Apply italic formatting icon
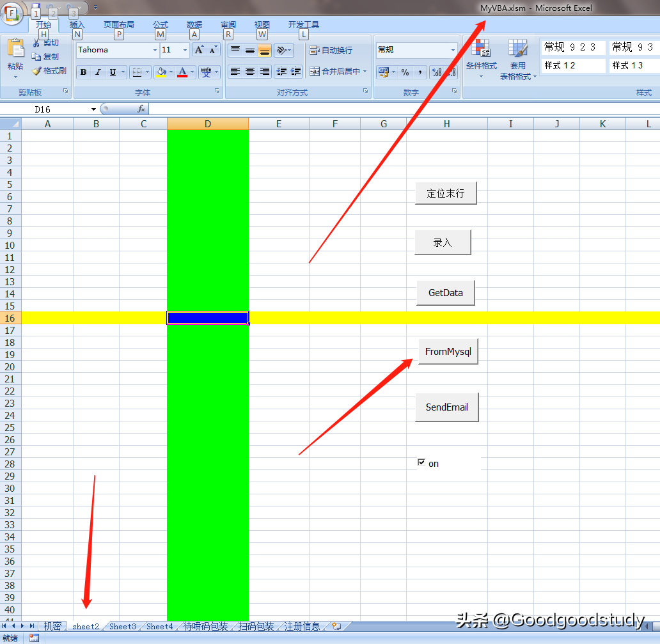The image size is (660, 644). [98, 72]
